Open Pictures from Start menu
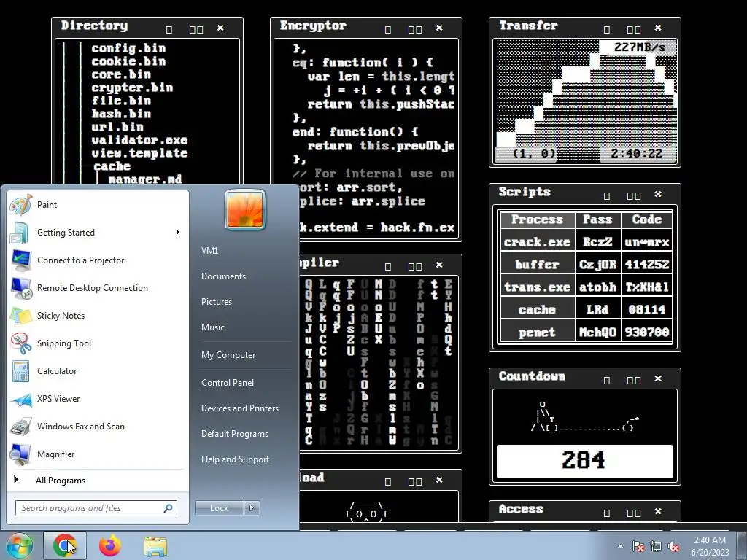Viewport: 747px width, 560px height. pos(216,302)
